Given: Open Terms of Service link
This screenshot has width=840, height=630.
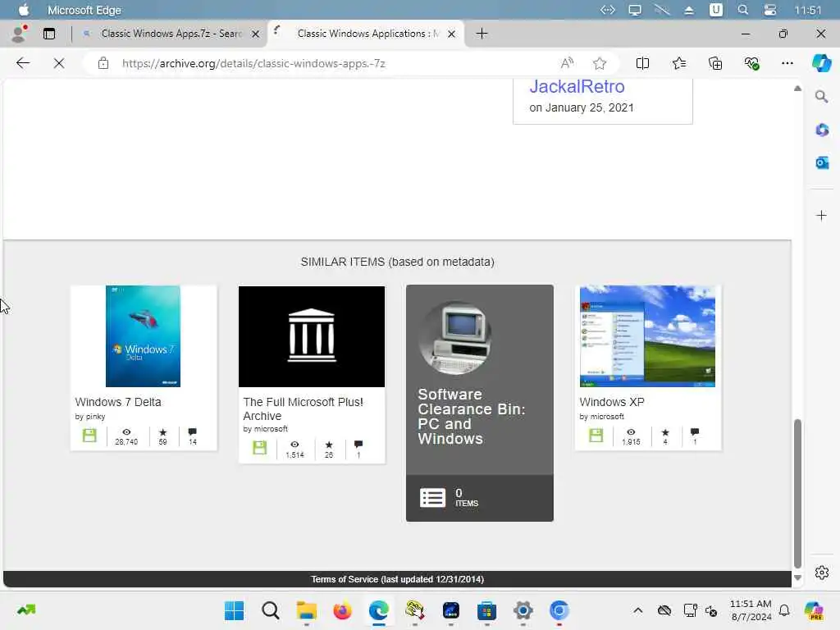Looking at the screenshot, I should (x=398, y=579).
